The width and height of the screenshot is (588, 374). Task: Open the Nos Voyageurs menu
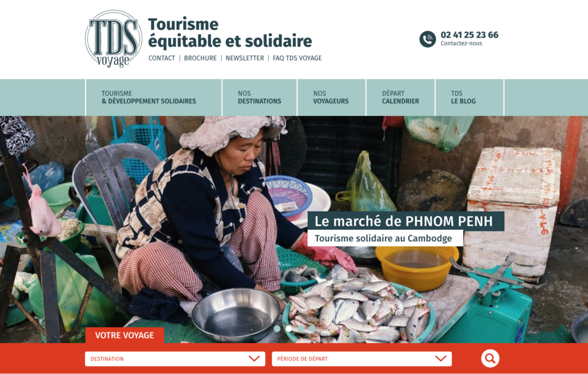tap(331, 98)
